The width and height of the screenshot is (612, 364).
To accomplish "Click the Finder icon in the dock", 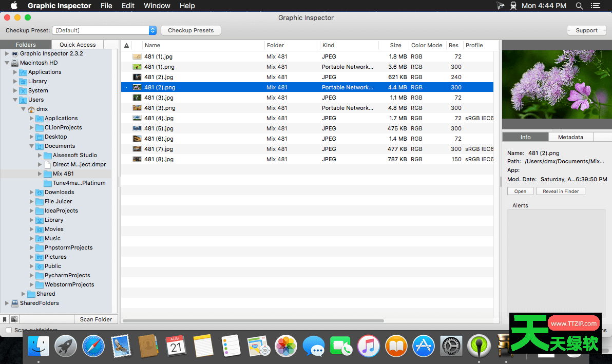I will [x=38, y=346].
